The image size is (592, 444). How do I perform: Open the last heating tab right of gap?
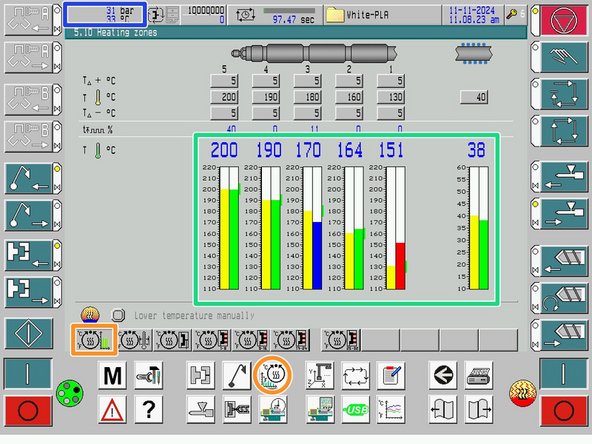pyautogui.click(x=341, y=340)
